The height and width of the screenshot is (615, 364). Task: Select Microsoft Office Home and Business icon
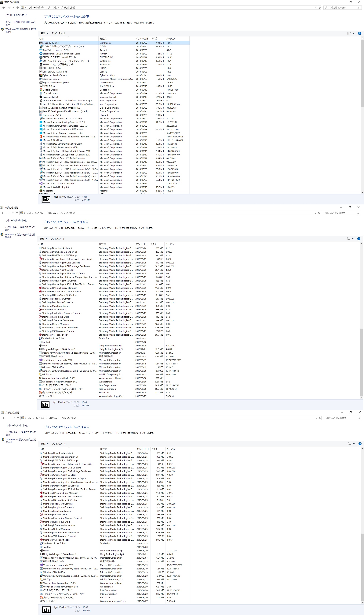coord(41,137)
